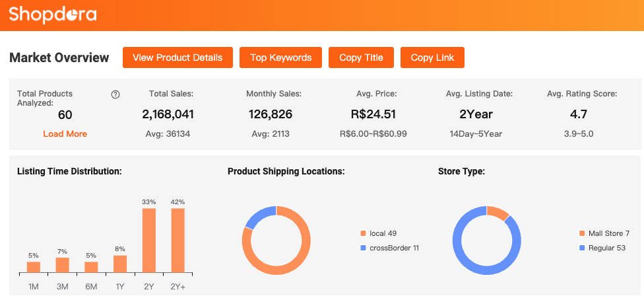Click the Total Products Analyzed help icon
The height and width of the screenshot is (300, 644).
coord(115,94)
